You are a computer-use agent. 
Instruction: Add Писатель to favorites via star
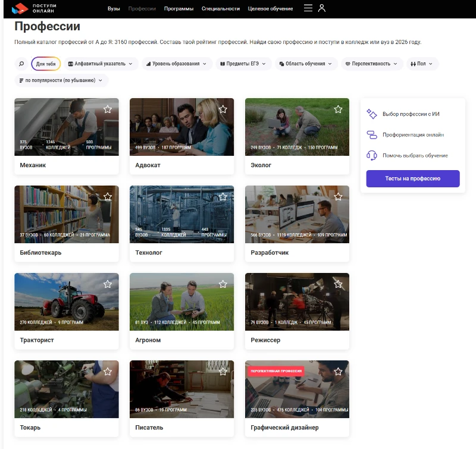pos(223,372)
